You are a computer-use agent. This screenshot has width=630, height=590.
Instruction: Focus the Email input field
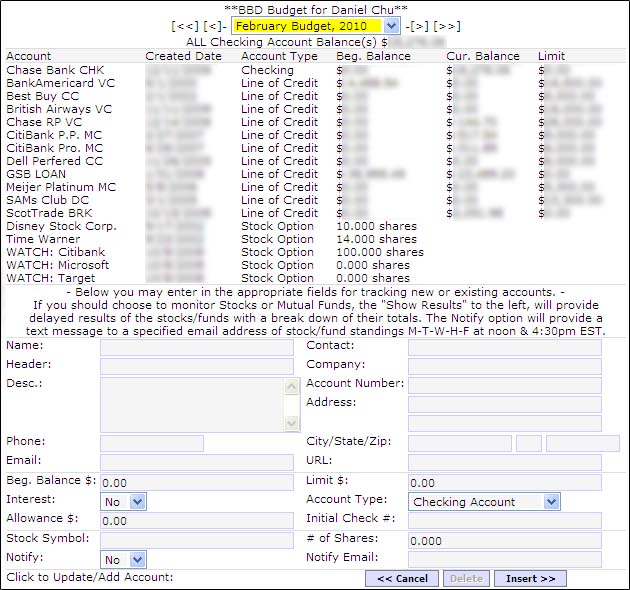pos(197,463)
